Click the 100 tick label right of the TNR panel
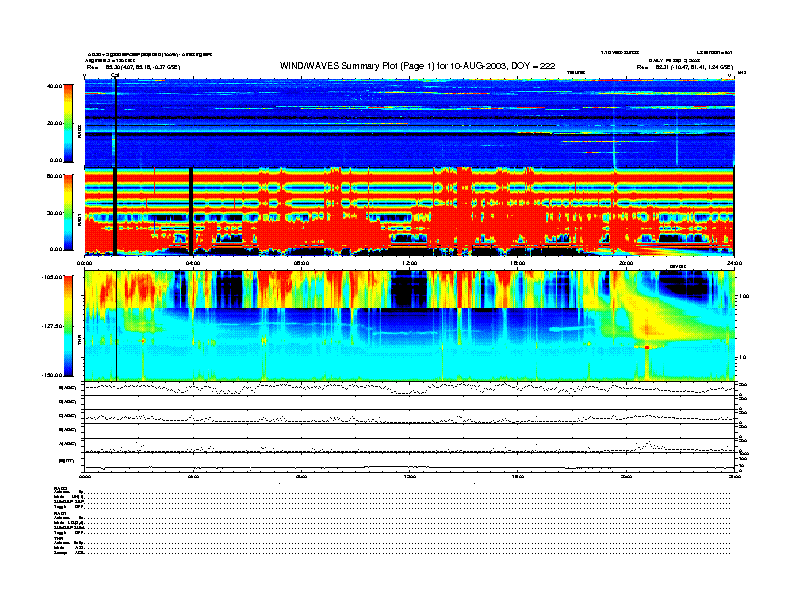The image size is (792, 612). [x=744, y=296]
